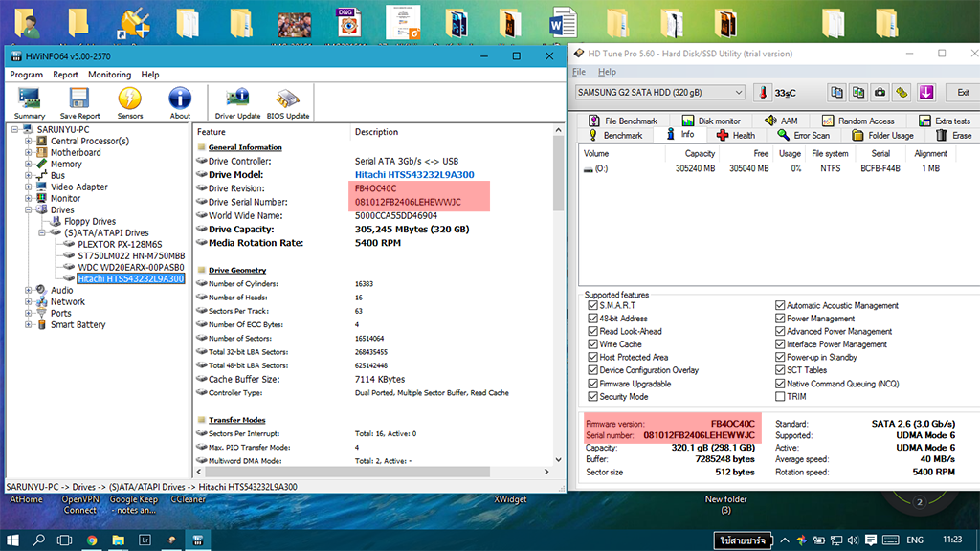Expand the Network tree node
This screenshot has height=551, width=980.
28,301
